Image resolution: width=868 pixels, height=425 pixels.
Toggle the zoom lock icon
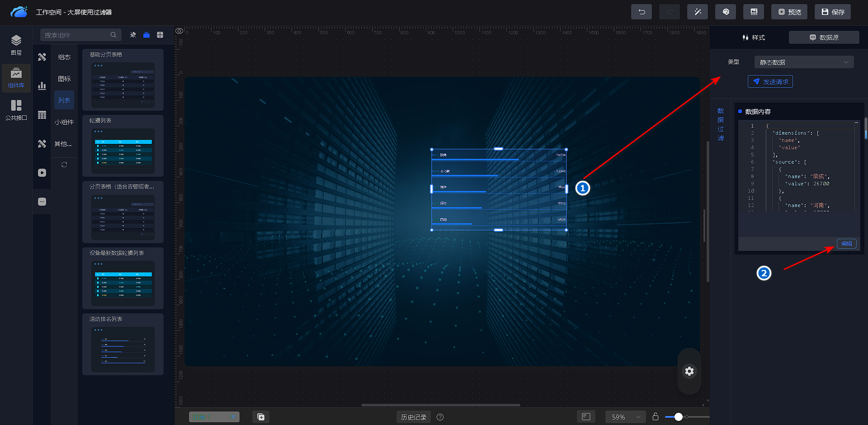pyautogui.click(x=655, y=417)
